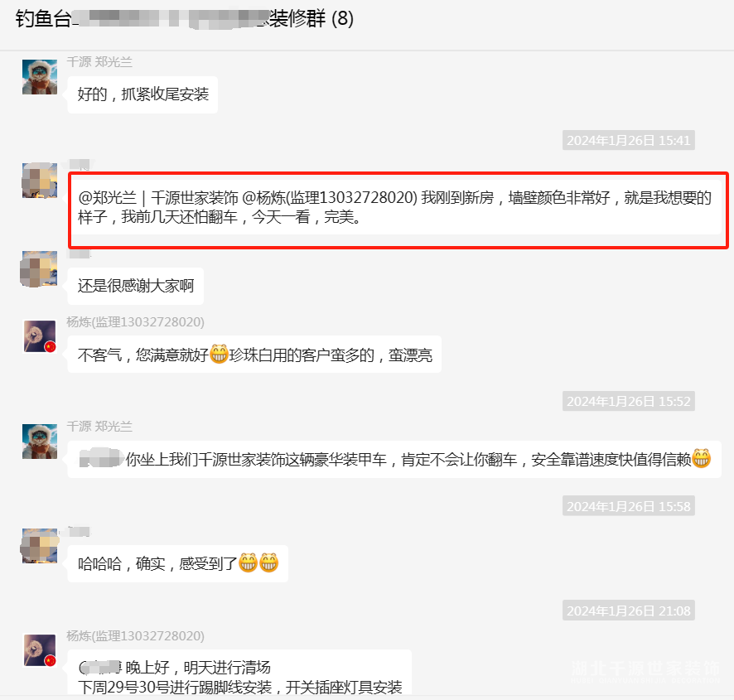Click the sender name '千源 郑光兰' at the top
The image size is (734, 700).
pyautogui.click(x=99, y=62)
